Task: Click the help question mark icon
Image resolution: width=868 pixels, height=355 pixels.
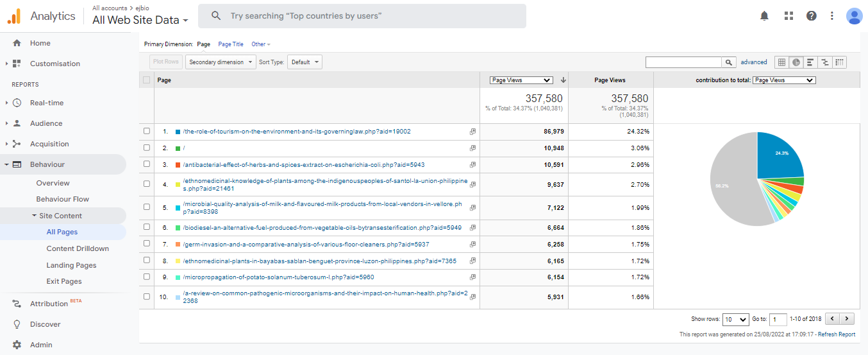Action: 812,16
